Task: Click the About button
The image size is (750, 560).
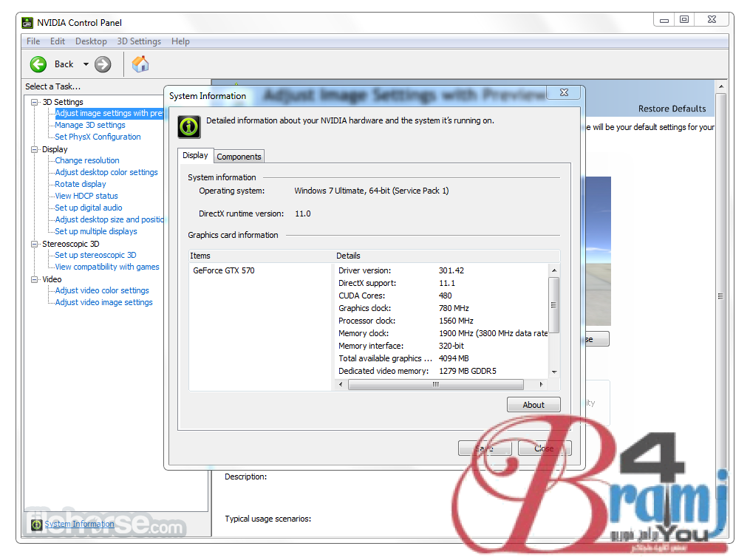Action: click(x=533, y=405)
